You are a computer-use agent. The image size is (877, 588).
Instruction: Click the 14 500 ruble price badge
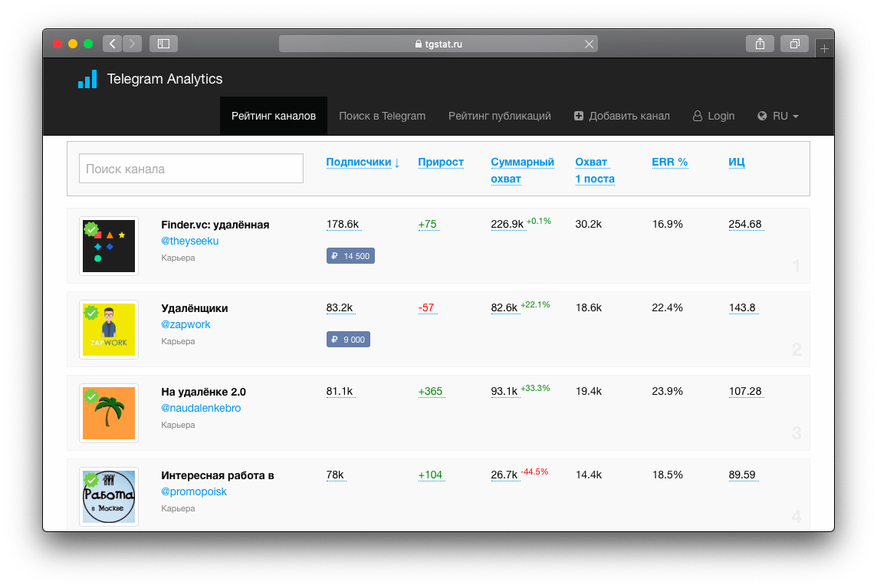pyautogui.click(x=350, y=256)
